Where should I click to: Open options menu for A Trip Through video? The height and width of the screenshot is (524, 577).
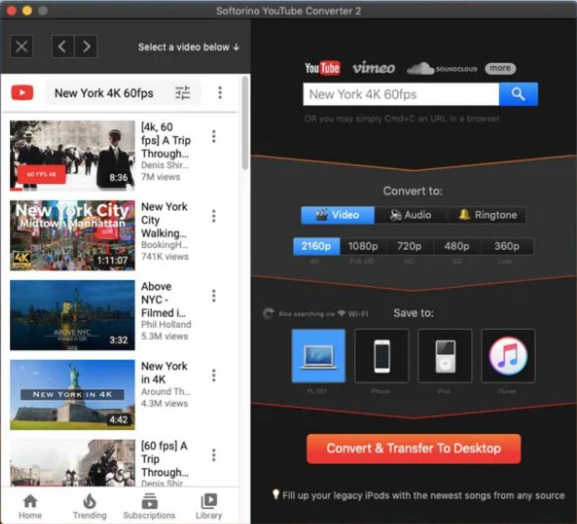214,137
